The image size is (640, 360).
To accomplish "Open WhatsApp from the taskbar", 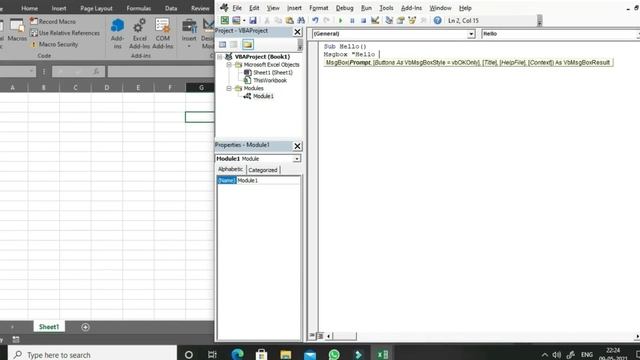I will click(x=334, y=354).
